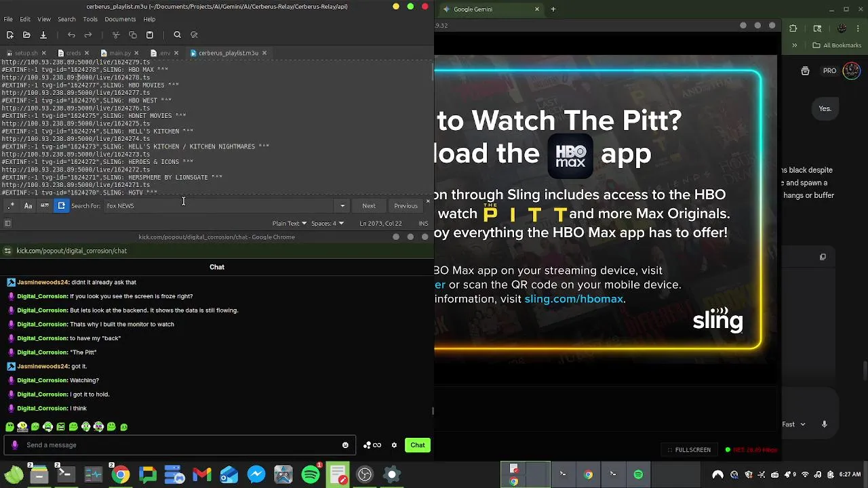Click the FULLSCREEN button in the player
The width and height of the screenshot is (868, 488).
click(689, 450)
